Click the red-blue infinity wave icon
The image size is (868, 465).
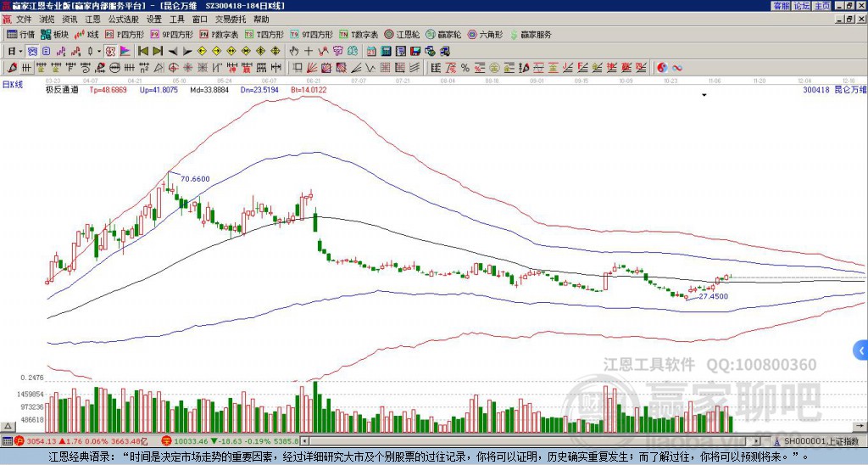tap(677, 68)
